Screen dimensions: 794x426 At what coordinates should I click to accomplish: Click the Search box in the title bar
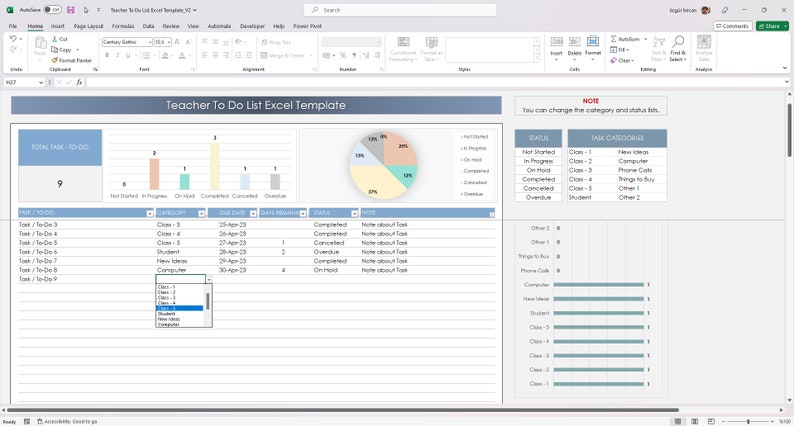pyautogui.click(x=400, y=10)
